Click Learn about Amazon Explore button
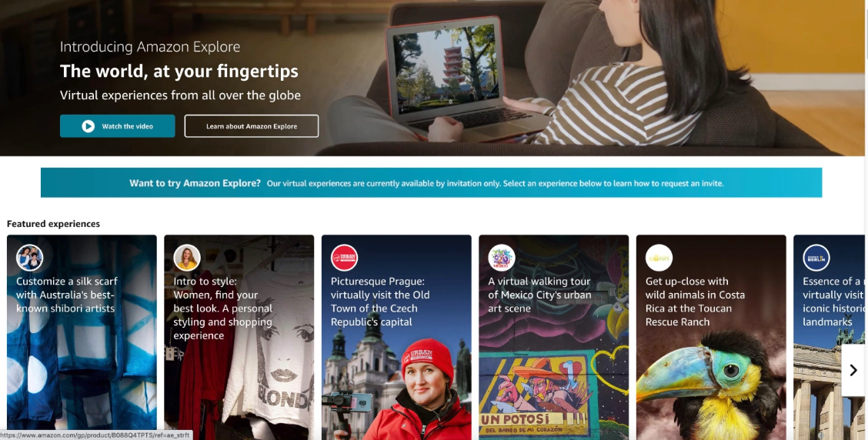This screenshot has width=868, height=440. (x=252, y=126)
